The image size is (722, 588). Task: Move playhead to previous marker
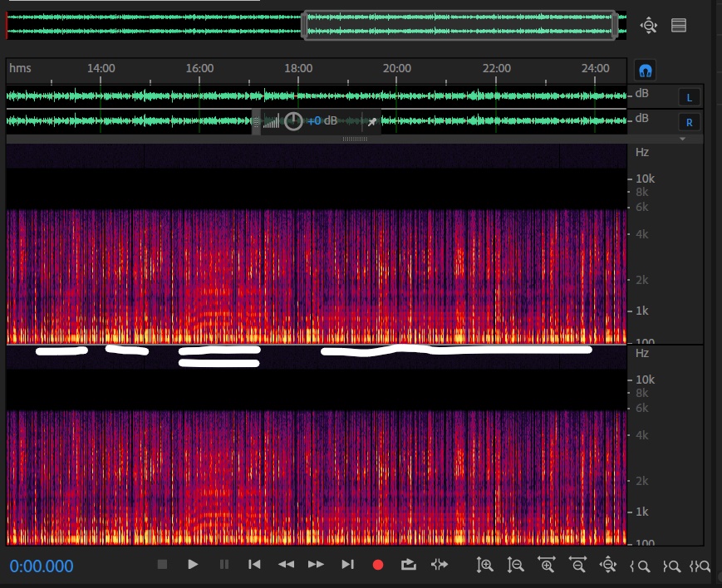click(x=254, y=565)
